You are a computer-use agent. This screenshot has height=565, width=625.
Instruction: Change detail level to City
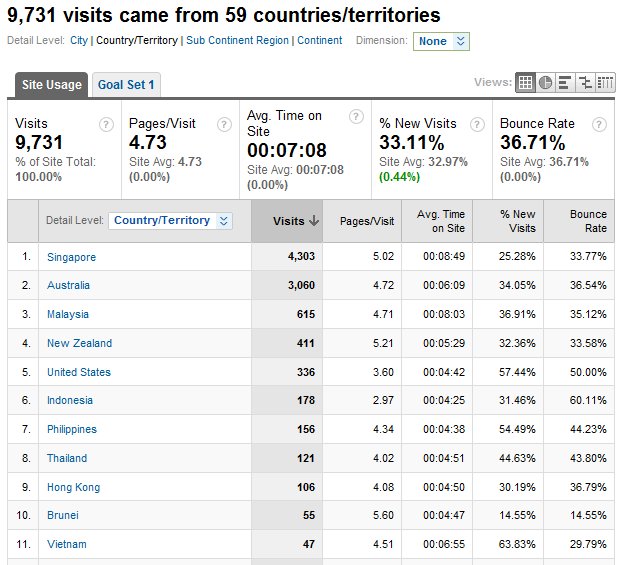click(79, 41)
